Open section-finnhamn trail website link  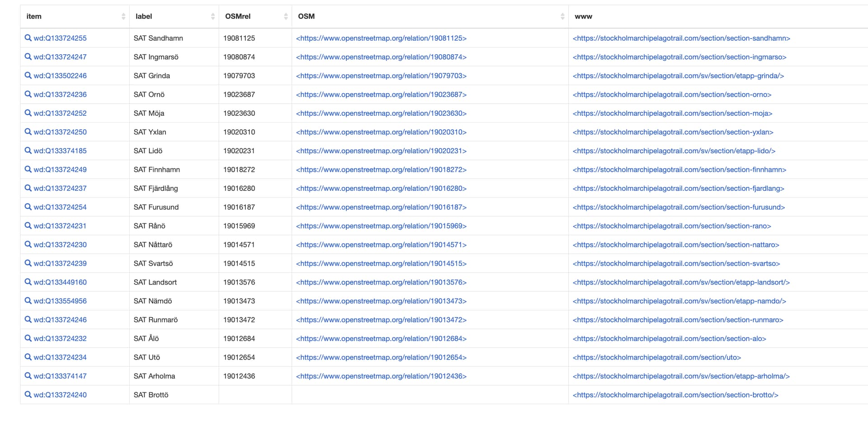coord(679,170)
